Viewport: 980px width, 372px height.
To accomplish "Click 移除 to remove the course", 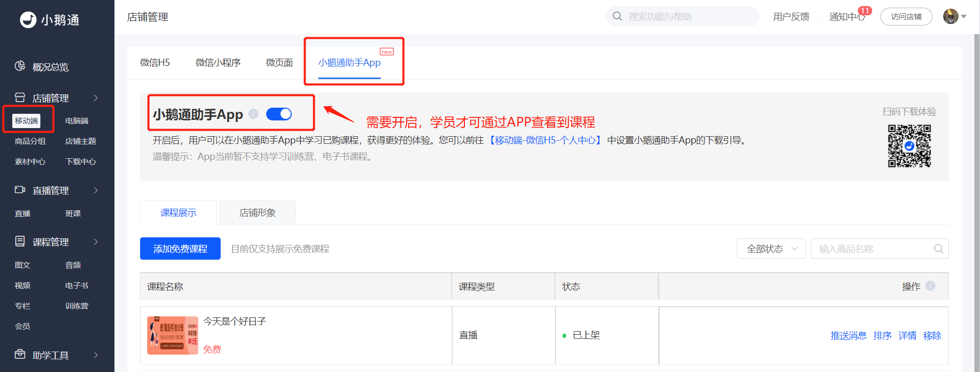I will click(932, 336).
